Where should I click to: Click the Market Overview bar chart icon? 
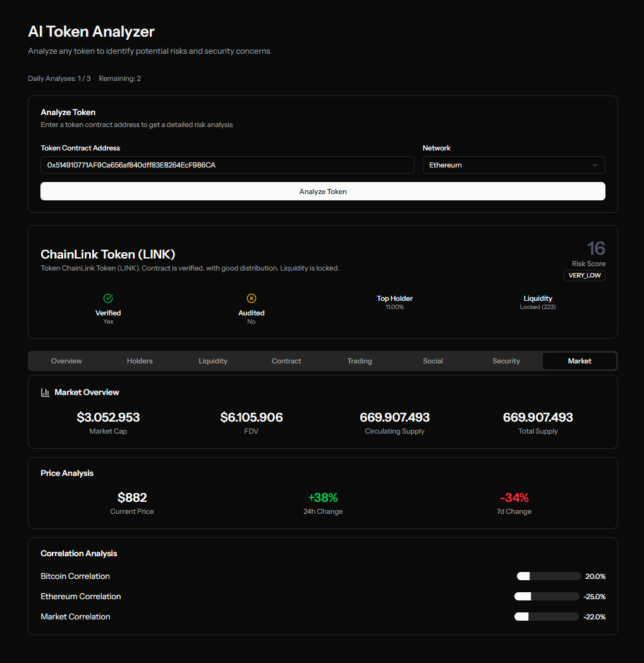click(x=46, y=392)
